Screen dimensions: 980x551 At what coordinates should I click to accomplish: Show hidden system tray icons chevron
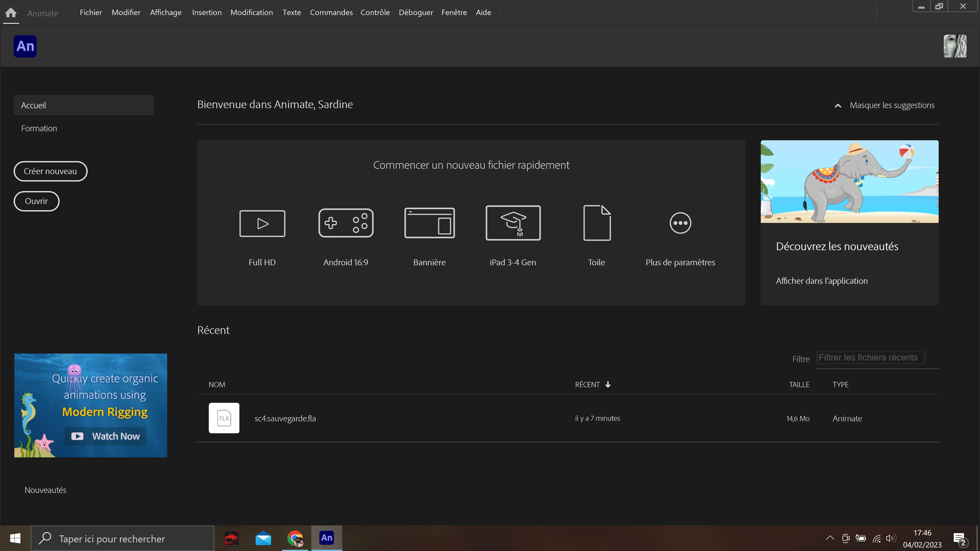pyautogui.click(x=830, y=538)
